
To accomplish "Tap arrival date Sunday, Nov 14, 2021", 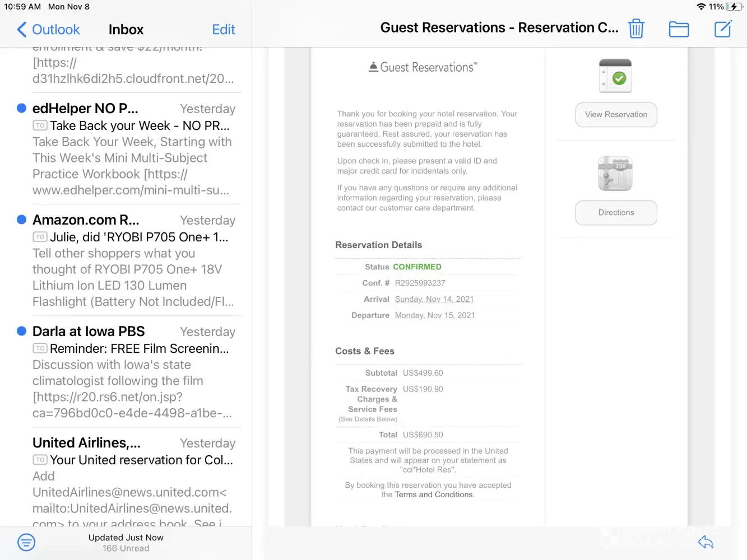I will (434, 299).
